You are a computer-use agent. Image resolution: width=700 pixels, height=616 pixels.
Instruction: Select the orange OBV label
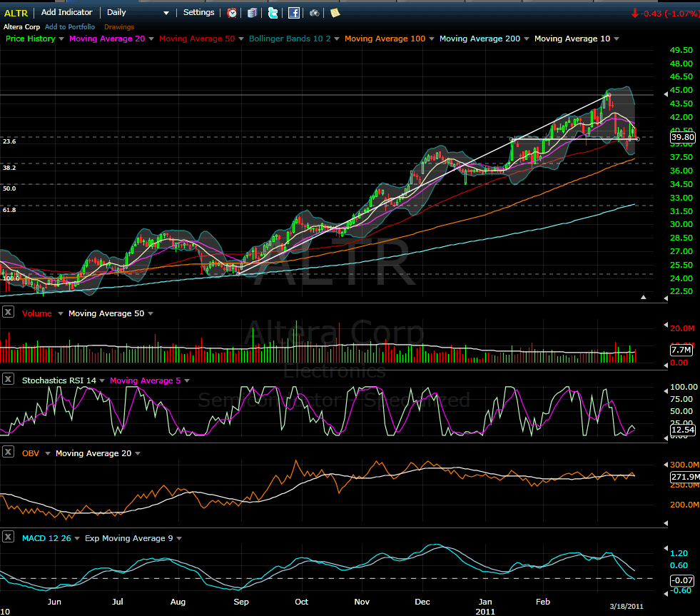pos(31,453)
